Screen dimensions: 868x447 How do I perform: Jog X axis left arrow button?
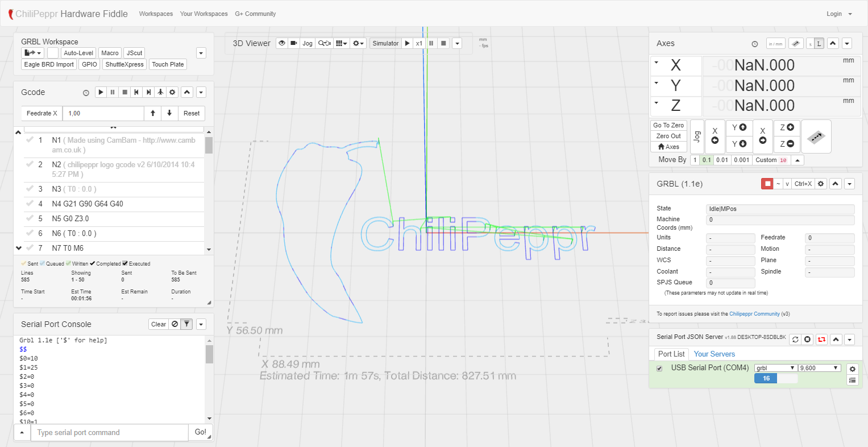click(x=715, y=136)
